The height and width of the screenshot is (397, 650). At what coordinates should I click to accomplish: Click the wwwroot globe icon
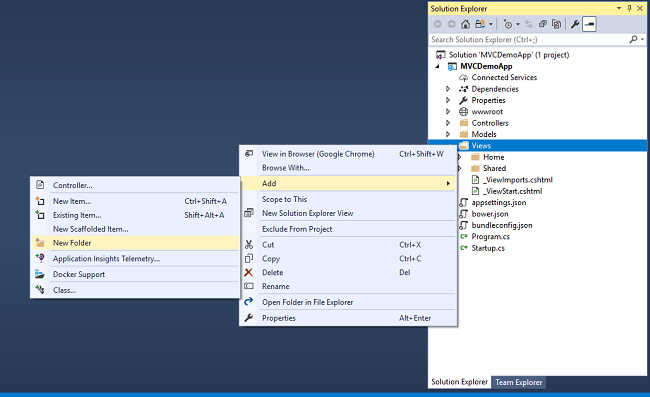[463, 111]
